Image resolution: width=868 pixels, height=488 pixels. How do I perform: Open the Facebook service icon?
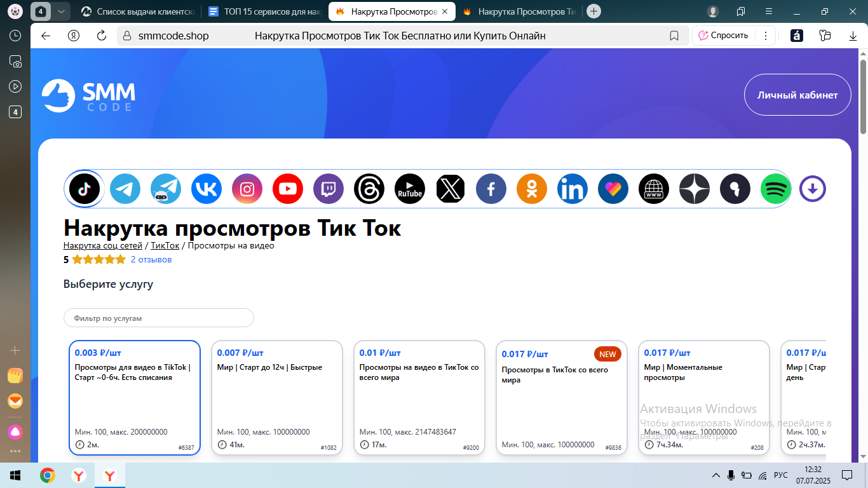coord(491,189)
